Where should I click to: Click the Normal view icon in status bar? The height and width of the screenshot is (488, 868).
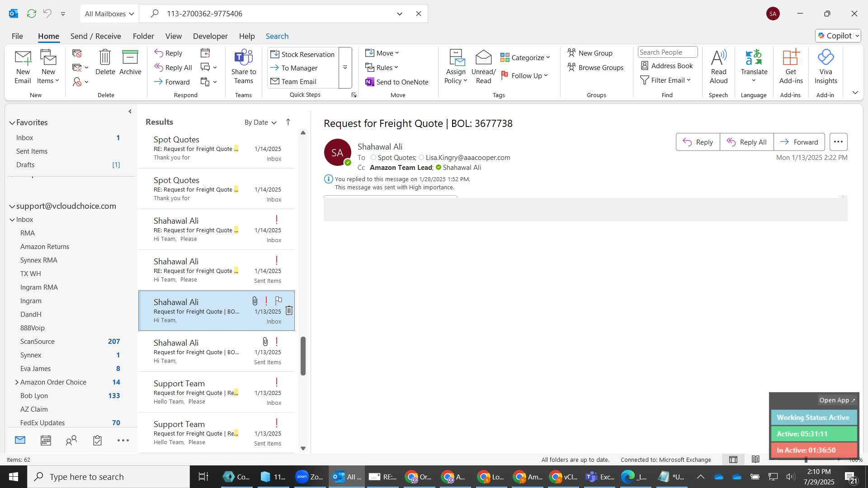[x=733, y=460]
